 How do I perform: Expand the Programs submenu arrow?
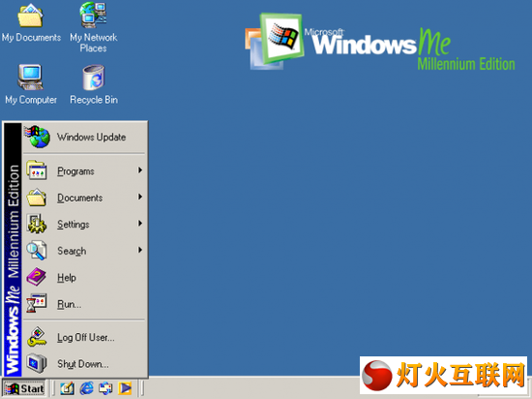coord(140,170)
